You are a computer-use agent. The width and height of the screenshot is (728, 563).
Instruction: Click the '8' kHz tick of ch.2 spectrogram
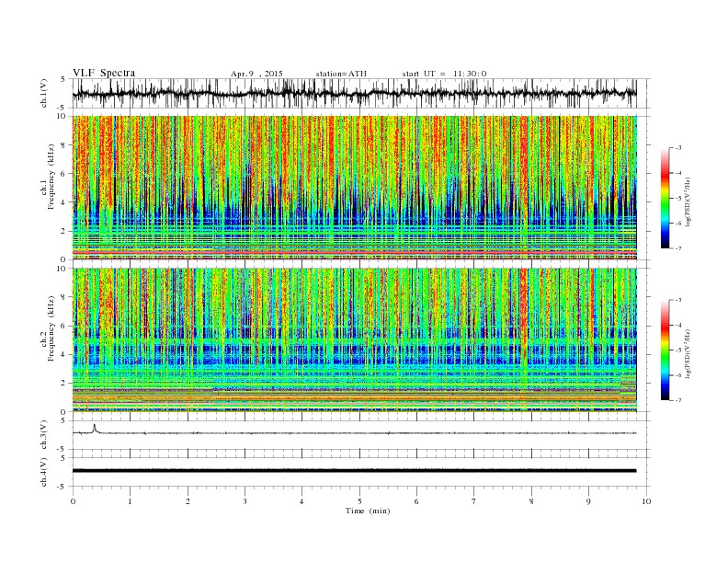[64, 297]
